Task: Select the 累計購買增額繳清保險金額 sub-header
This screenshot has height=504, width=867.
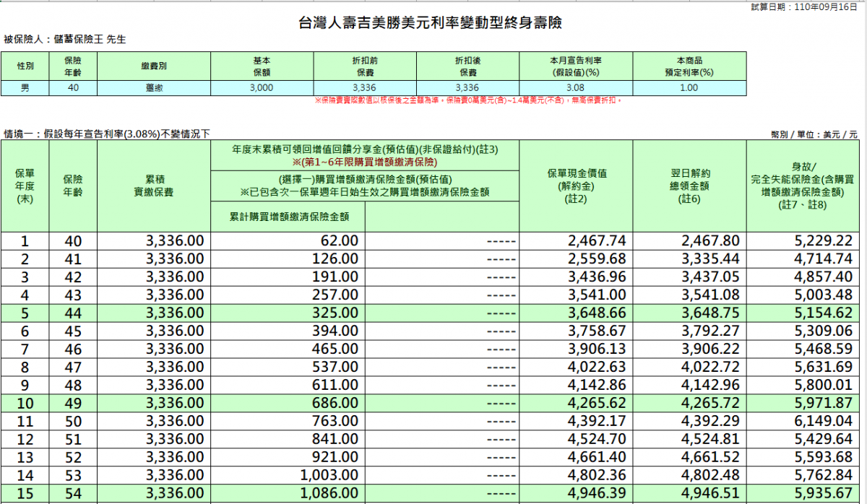Action: pos(288,217)
